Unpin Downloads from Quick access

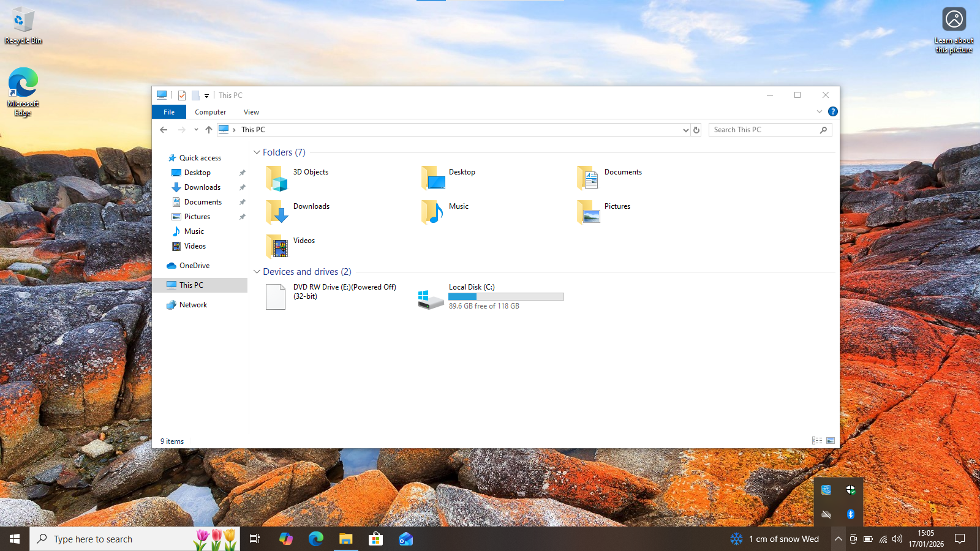tap(242, 187)
